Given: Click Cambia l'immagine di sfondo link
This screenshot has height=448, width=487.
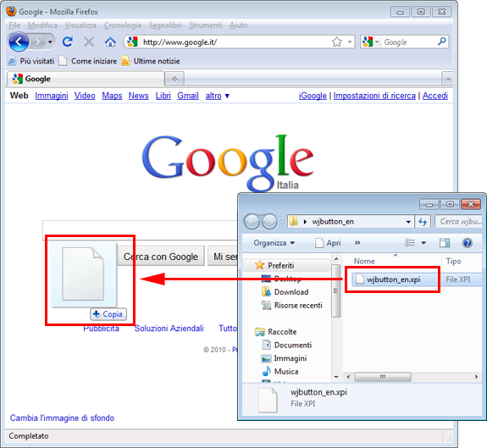Looking at the screenshot, I should (62, 418).
